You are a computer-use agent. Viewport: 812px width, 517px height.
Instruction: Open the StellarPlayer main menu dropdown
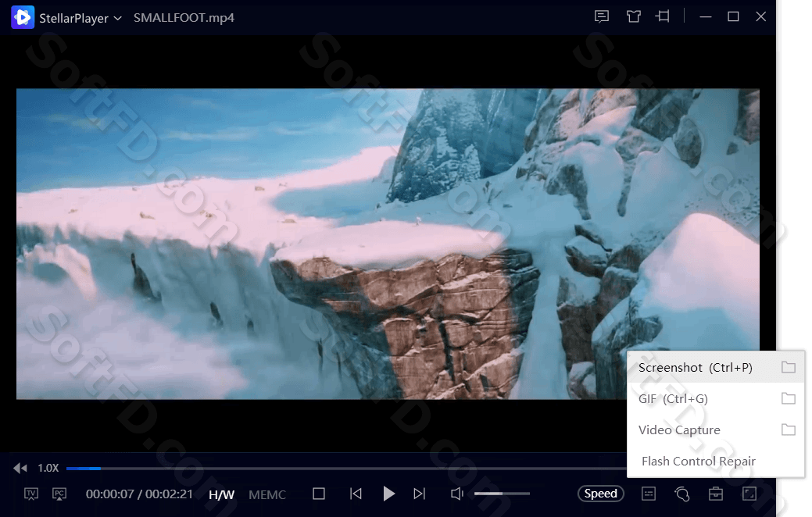click(80, 18)
